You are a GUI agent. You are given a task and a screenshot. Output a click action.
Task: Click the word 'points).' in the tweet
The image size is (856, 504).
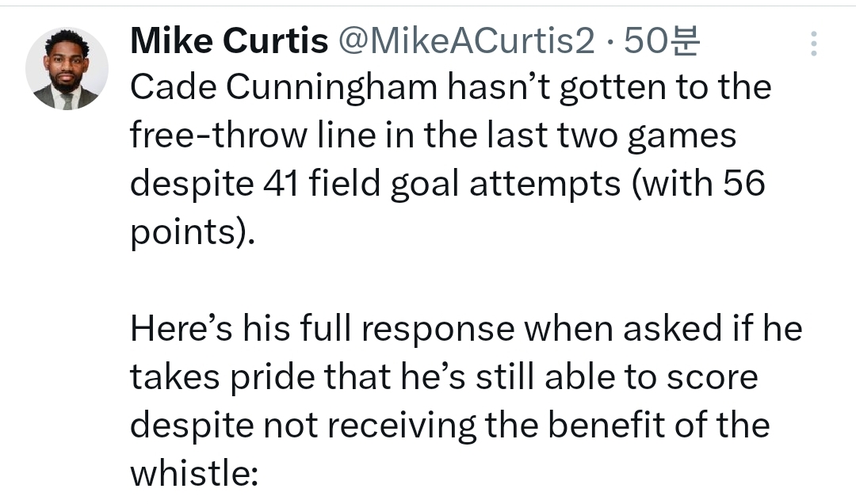point(193,232)
